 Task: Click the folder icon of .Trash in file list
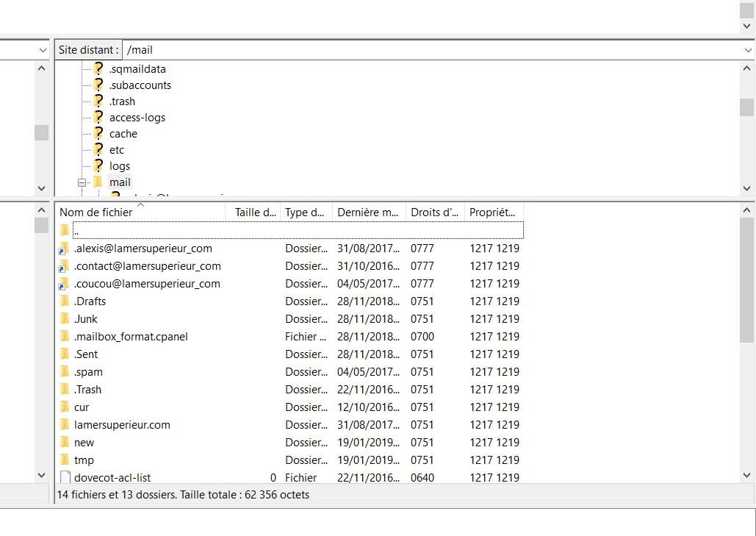click(x=65, y=390)
